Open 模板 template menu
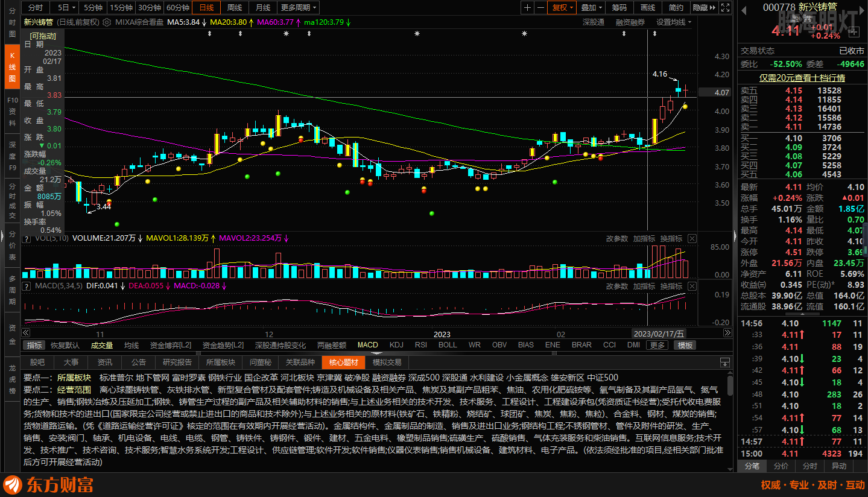The image size is (868, 497). pyautogui.click(x=685, y=346)
